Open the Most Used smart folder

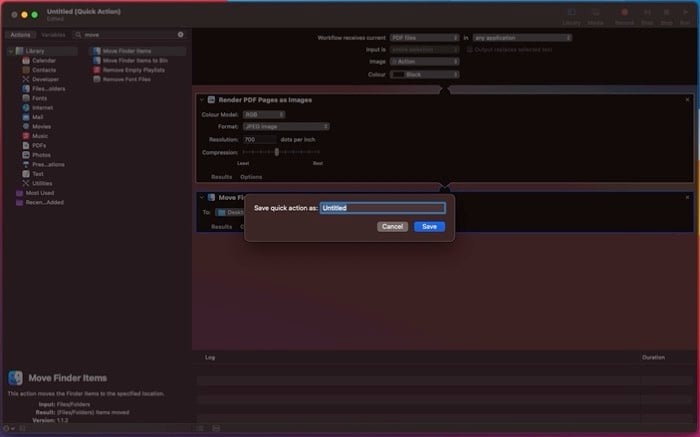[x=35, y=193]
